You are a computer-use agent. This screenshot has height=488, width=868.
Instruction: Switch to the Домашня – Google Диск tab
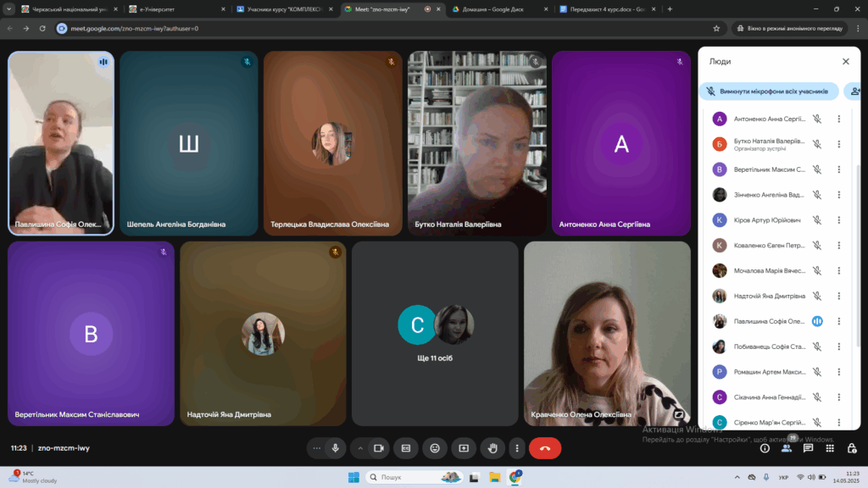tap(500, 8)
